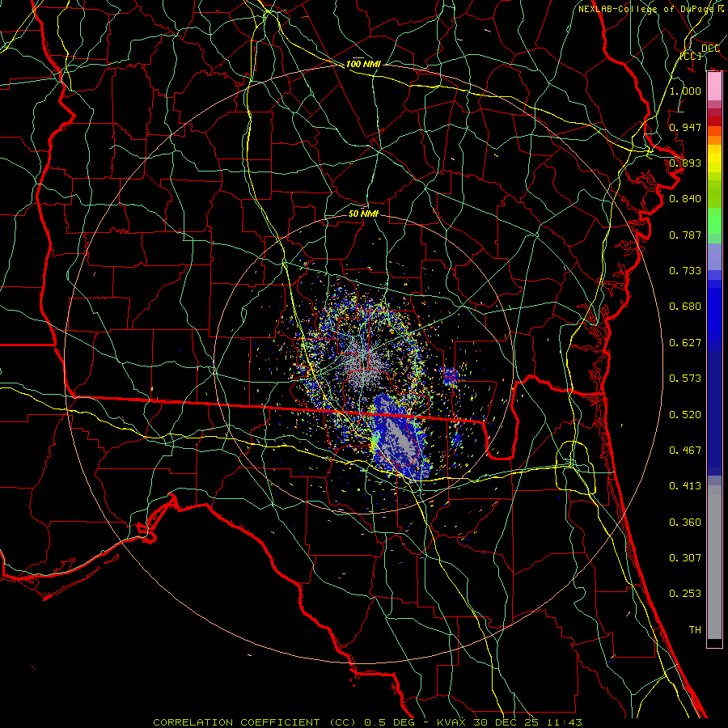Click the 0.787 legend value

coord(685,235)
